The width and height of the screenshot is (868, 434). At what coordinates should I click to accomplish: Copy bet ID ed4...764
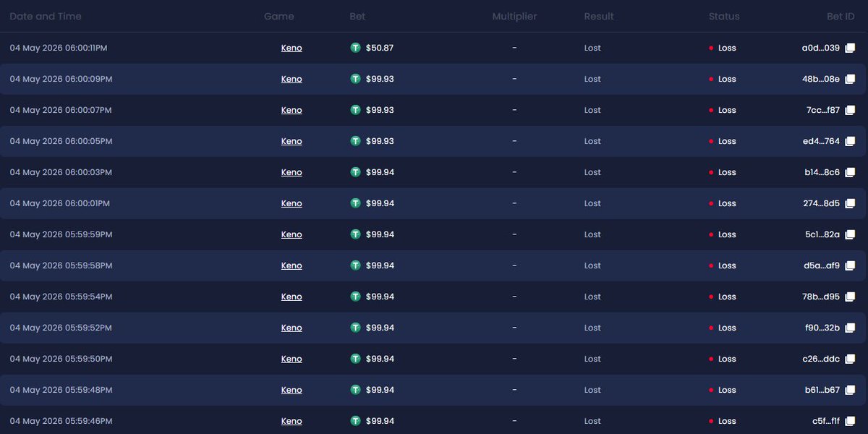click(851, 141)
